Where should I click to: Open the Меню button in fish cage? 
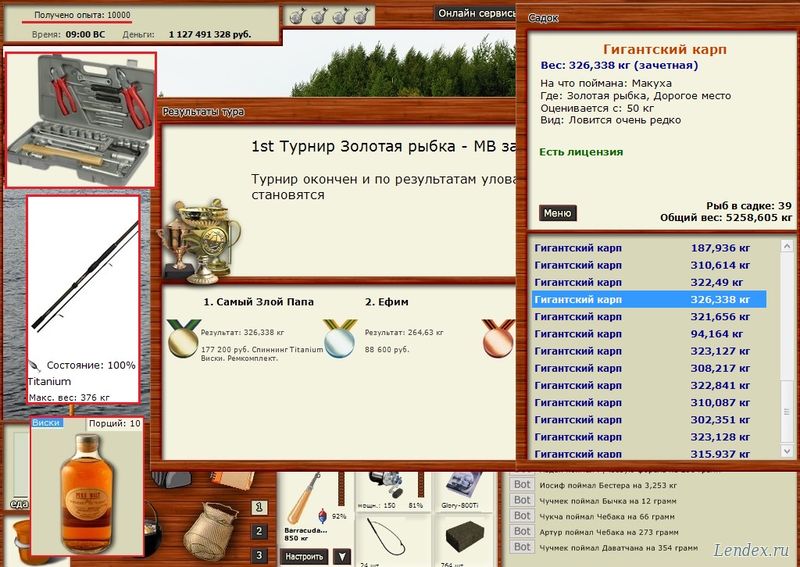point(557,213)
